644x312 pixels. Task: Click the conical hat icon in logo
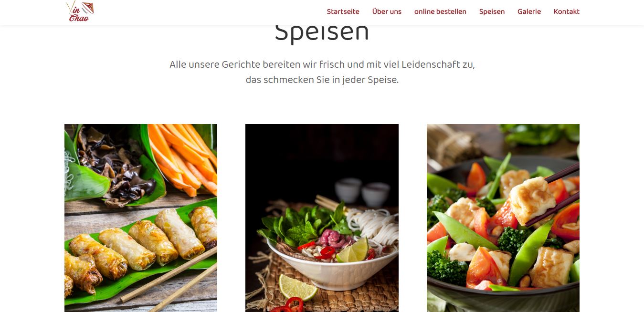tap(87, 8)
